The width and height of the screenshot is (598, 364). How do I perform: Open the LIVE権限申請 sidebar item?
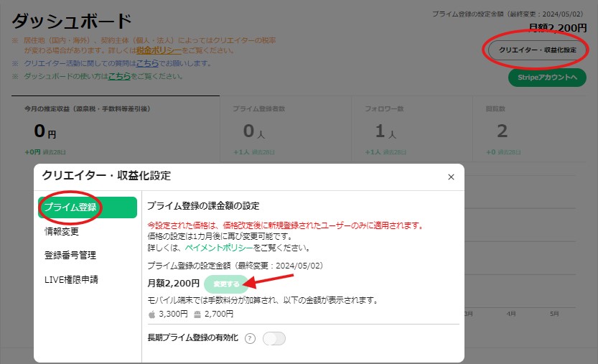tap(71, 280)
